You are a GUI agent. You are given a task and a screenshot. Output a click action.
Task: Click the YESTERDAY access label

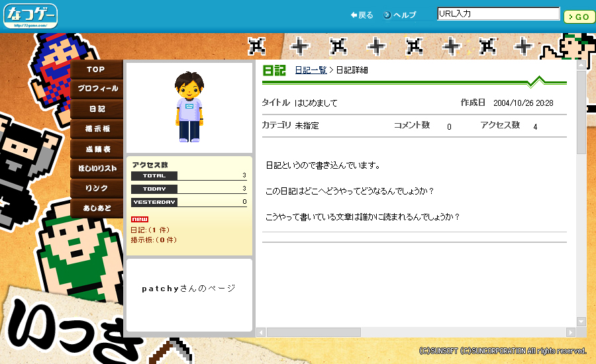pos(154,202)
